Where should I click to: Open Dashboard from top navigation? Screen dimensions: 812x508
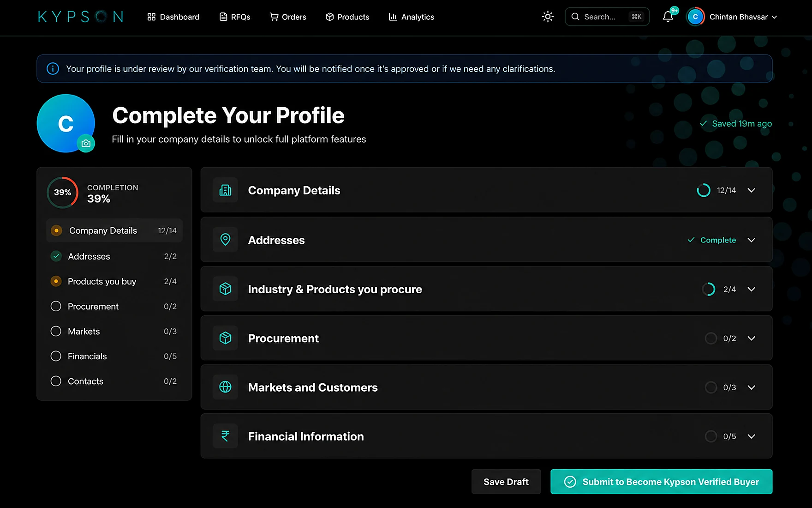pyautogui.click(x=173, y=17)
